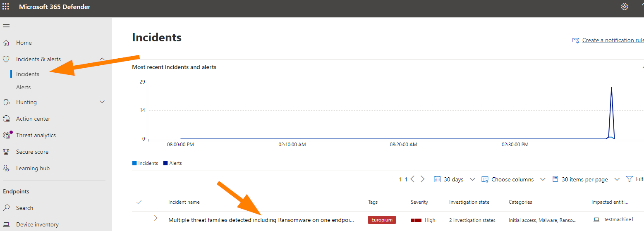Click the Most recent incidents and alerts heading
Viewport: 644px width, 231px height.
174,67
